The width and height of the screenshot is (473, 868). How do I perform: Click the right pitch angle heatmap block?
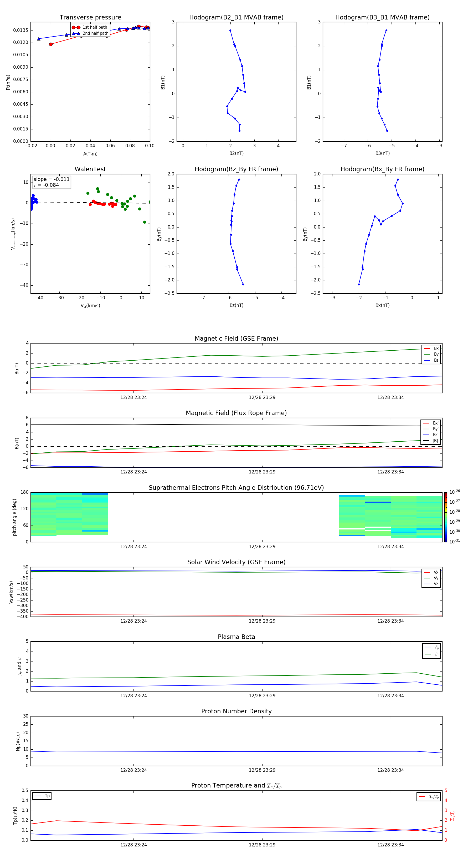point(390,516)
